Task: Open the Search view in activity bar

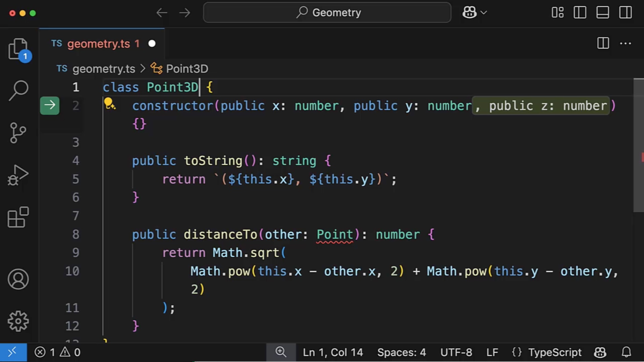Action: (x=18, y=90)
